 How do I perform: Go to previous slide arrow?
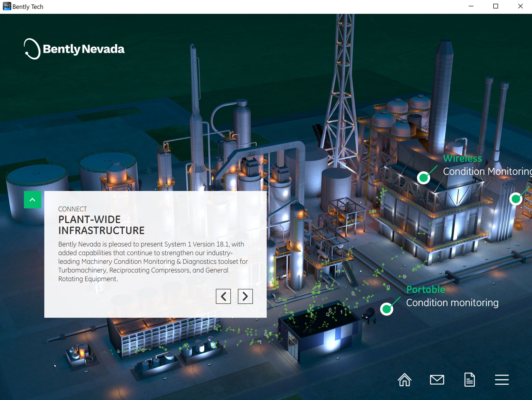[x=223, y=296]
